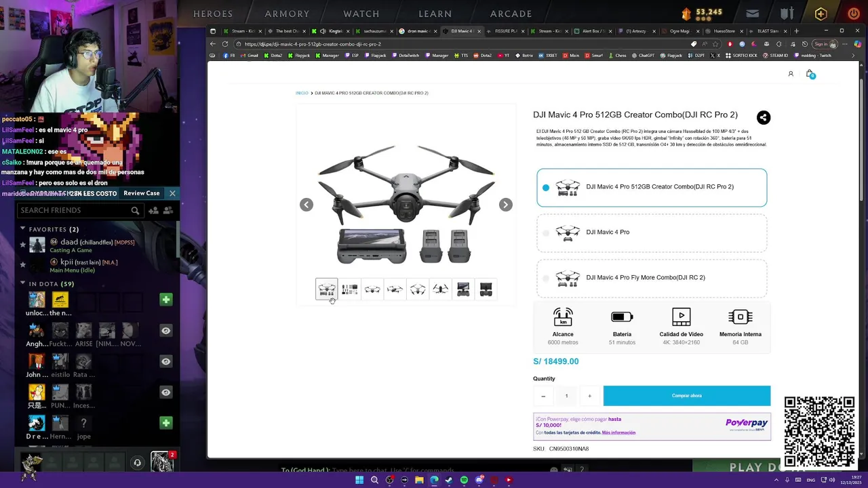The width and height of the screenshot is (868, 488).
Task: Open the WATCH menu in Dota
Action: (x=361, y=14)
